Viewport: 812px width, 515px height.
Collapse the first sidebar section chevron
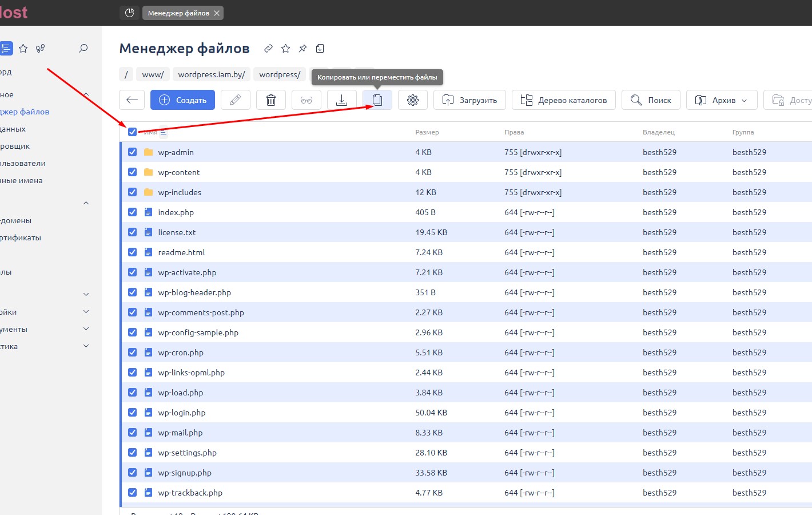click(x=86, y=94)
